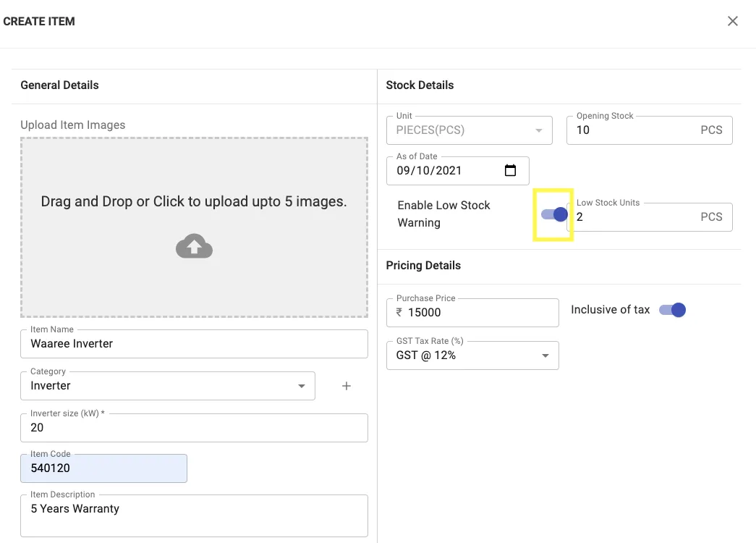Click the Item Name field
This screenshot has width=756, height=543.
click(194, 344)
